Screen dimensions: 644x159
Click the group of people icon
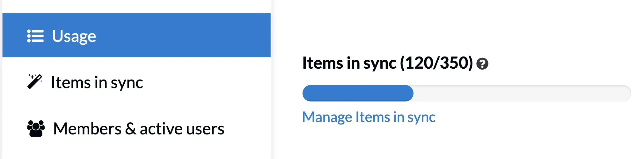click(36, 128)
